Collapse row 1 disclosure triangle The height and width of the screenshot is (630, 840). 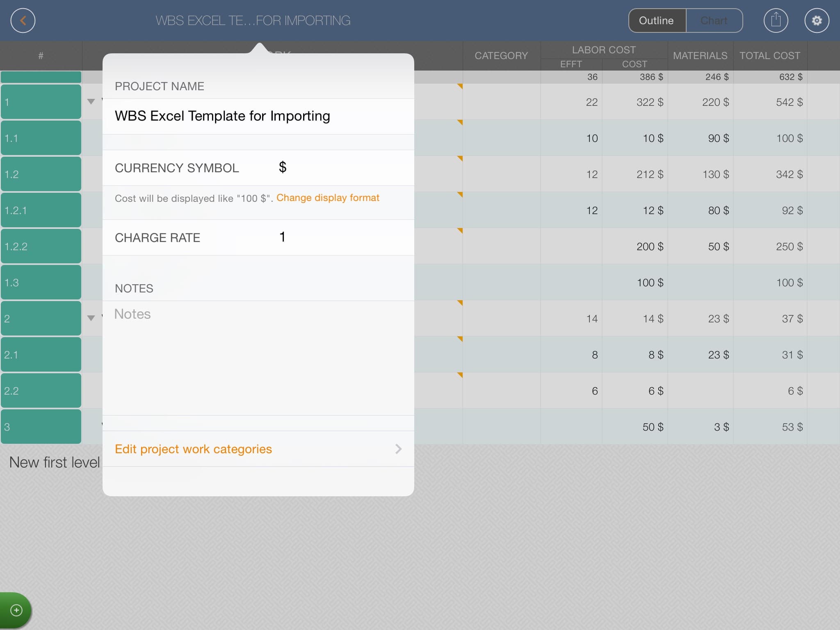pos(91,102)
